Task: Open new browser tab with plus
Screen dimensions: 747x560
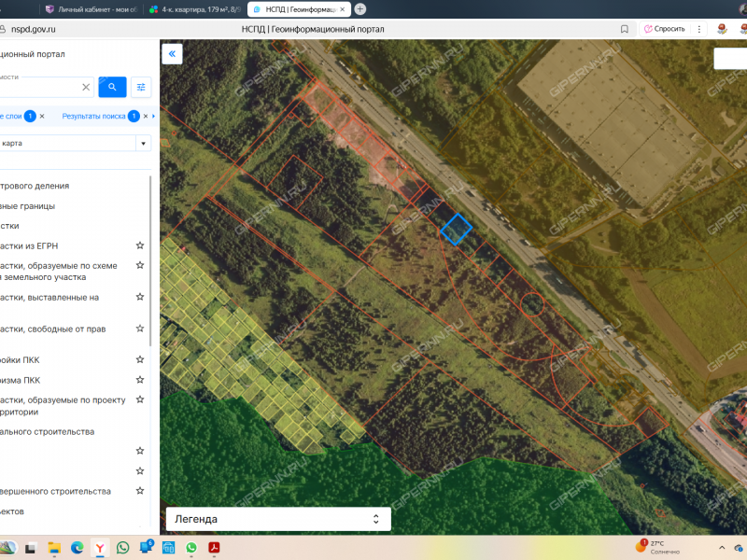Action: pyautogui.click(x=360, y=9)
